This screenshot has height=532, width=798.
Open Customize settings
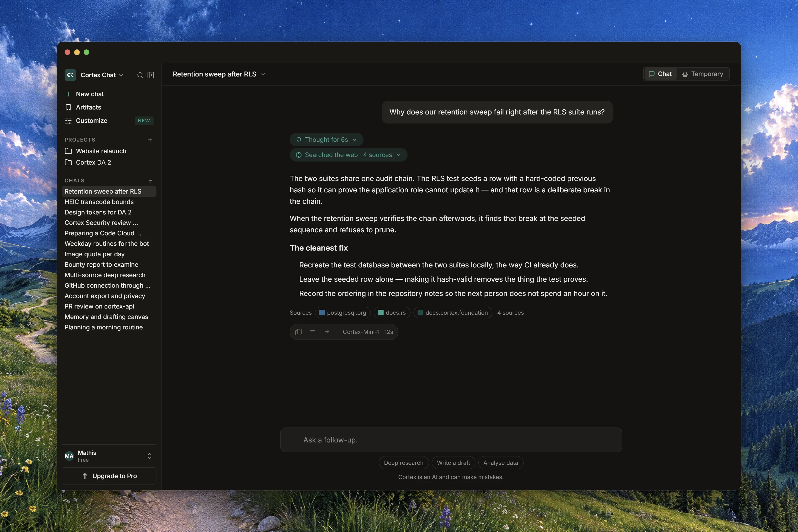(x=109, y=120)
